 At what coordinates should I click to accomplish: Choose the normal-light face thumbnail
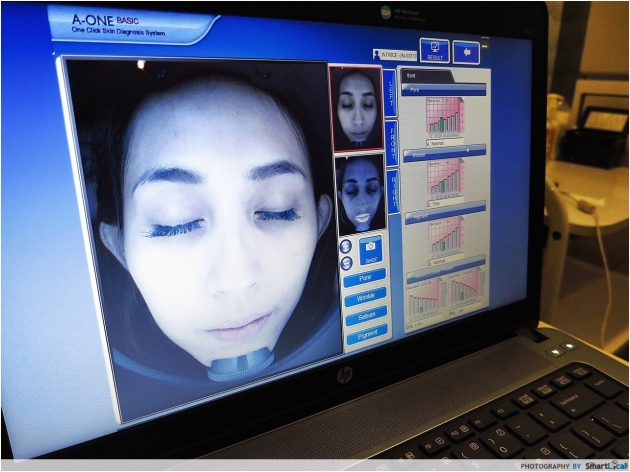click(x=356, y=107)
